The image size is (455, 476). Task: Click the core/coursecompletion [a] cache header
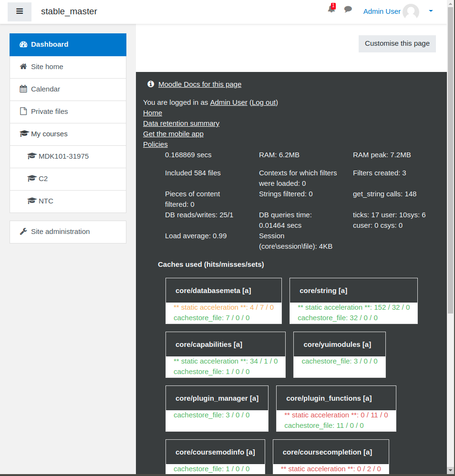tap(331, 452)
